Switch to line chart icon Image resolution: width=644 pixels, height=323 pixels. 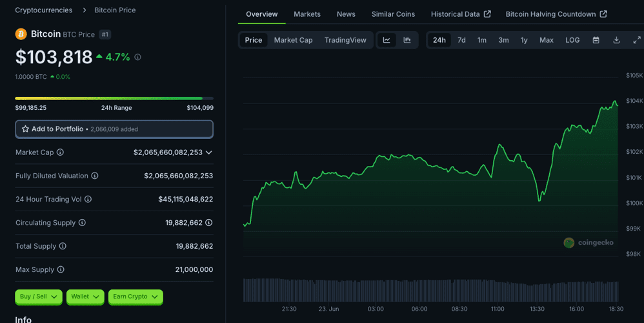pos(387,40)
